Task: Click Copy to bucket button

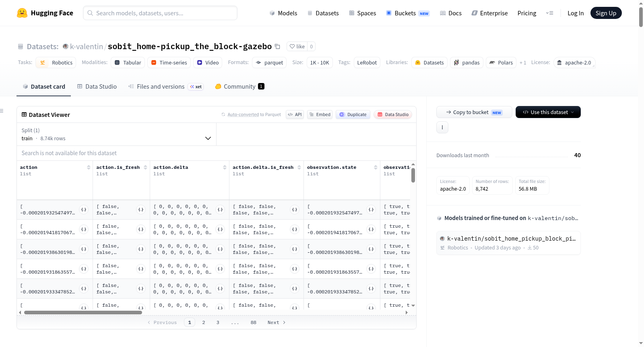Action: 474,112
